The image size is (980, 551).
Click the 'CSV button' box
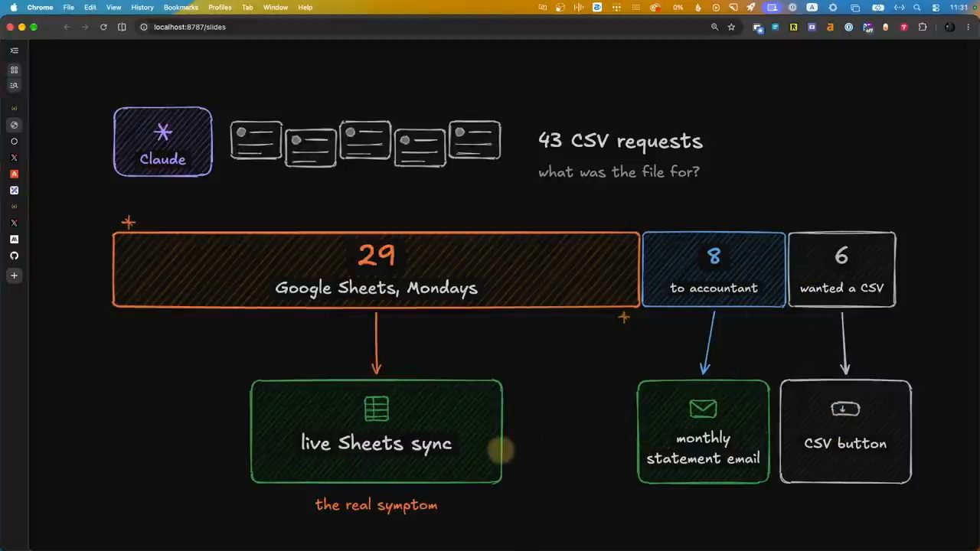845,432
